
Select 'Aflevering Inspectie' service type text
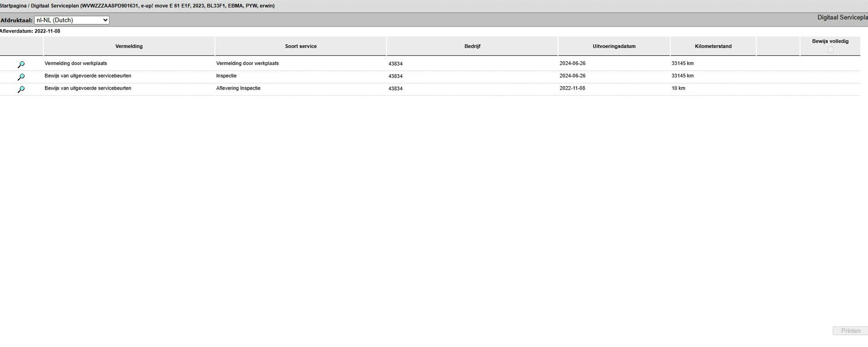point(238,88)
